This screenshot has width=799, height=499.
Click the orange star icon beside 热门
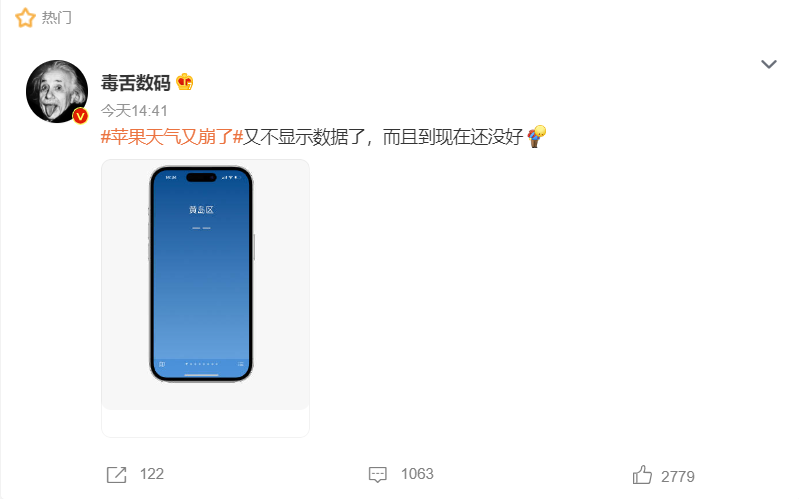pos(25,18)
